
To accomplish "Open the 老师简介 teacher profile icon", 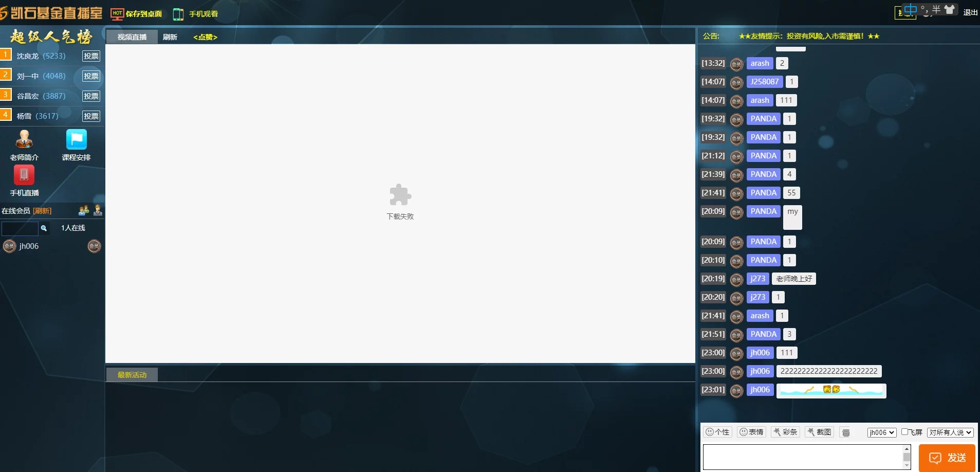I will pyautogui.click(x=24, y=140).
